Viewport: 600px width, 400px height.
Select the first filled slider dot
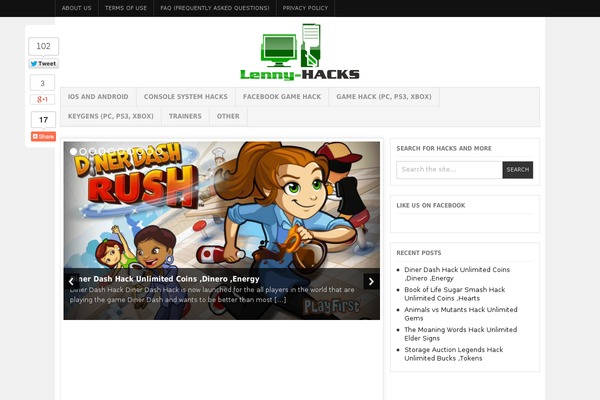(73, 152)
